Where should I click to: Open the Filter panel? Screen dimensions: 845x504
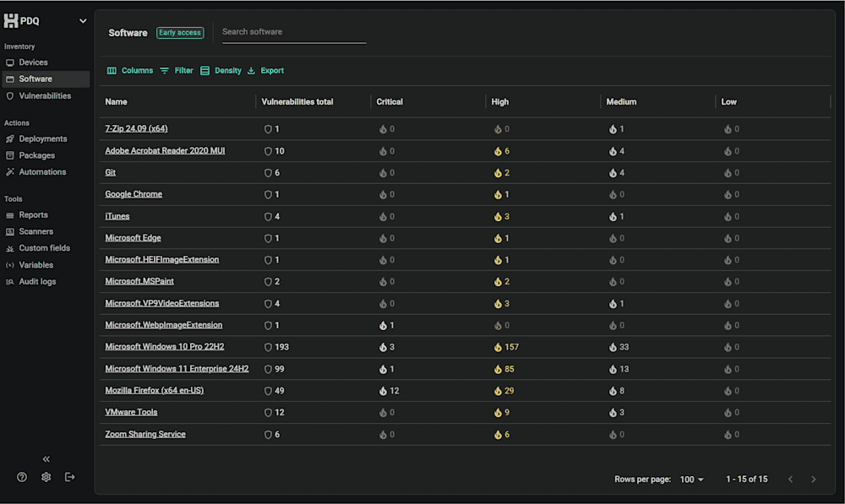coord(177,71)
